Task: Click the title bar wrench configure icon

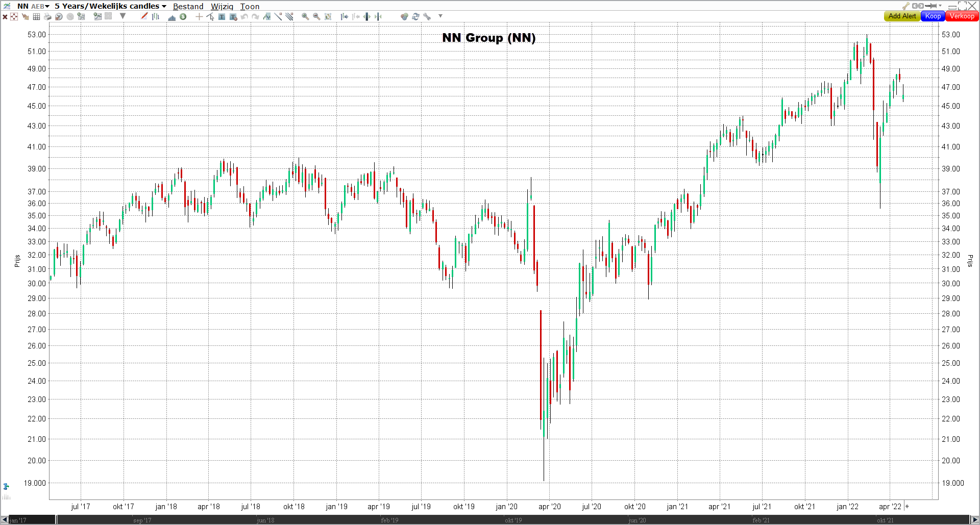Action: tap(906, 6)
